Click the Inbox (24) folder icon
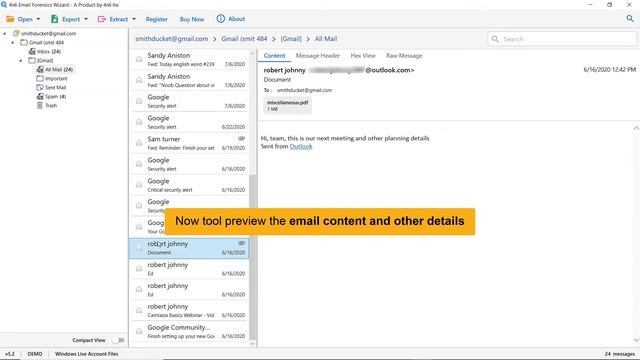Screen dimensions: 640x360 32,51
